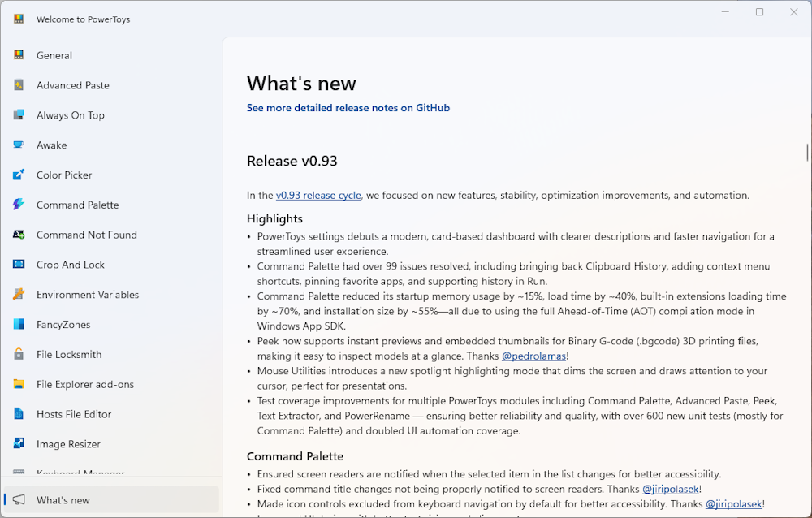Open @pedrolamas profile link
Viewport: 812px width, 518px height.
[x=534, y=356]
